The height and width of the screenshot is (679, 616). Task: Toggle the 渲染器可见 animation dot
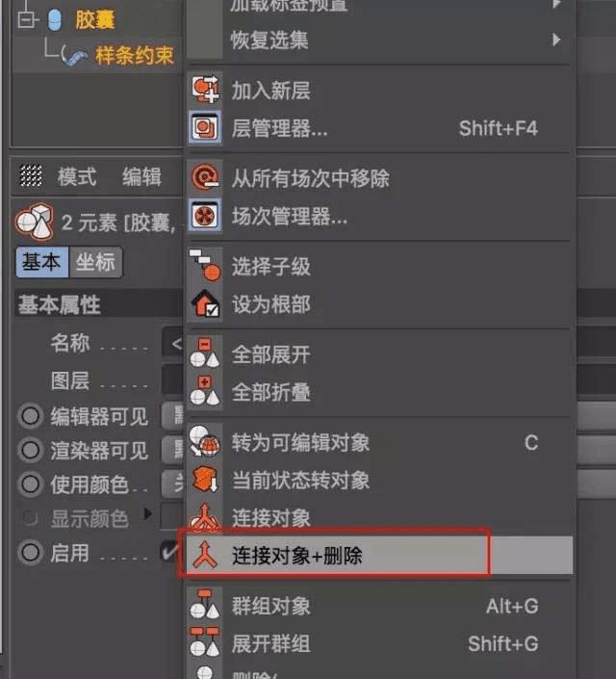pyautogui.click(x=32, y=451)
